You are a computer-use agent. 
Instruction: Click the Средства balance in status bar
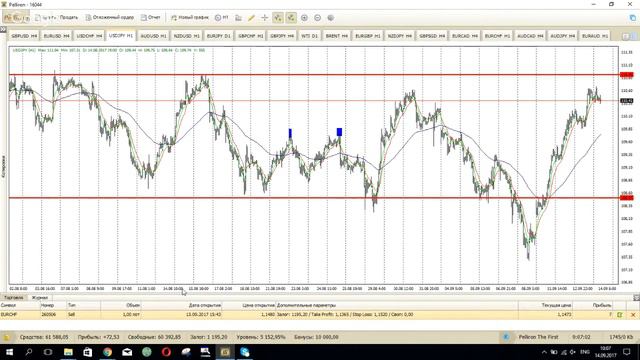(44, 337)
